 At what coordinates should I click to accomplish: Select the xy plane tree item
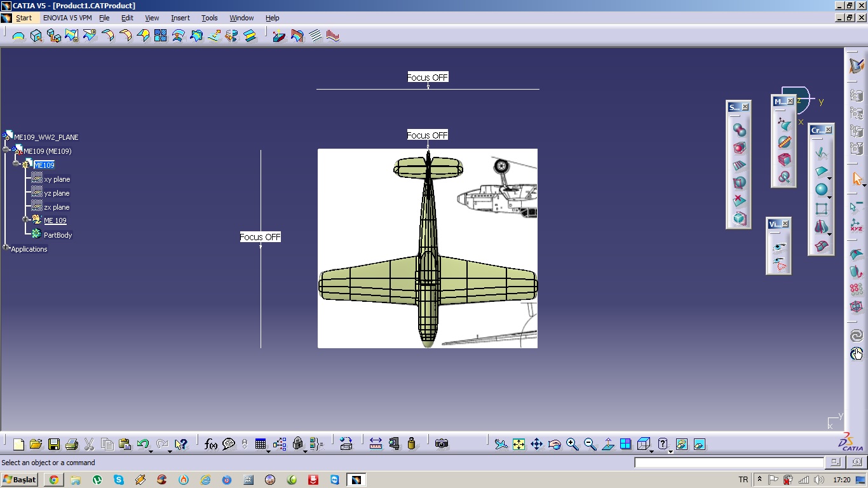click(57, 179)
